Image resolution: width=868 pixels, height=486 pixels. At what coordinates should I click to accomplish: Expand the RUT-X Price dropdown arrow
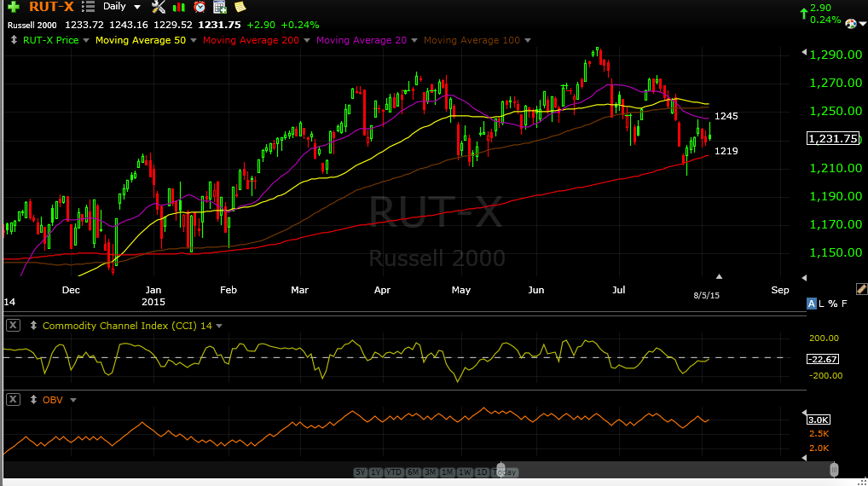tap(86, 40)
